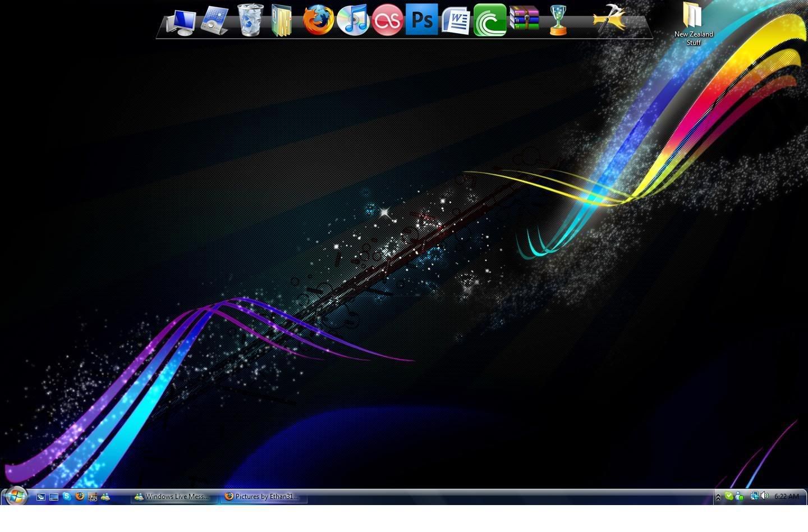Open the Recycle Bin from the dock

[250, 20]
